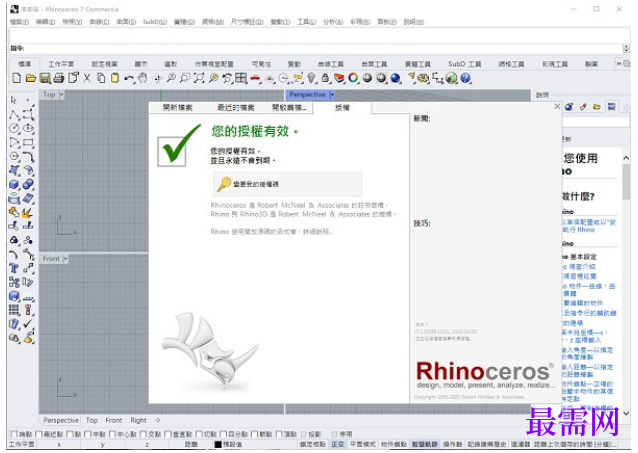The image size is (638, 453).
Task: Open the color wheel icon
Action: tap(353, 78)
